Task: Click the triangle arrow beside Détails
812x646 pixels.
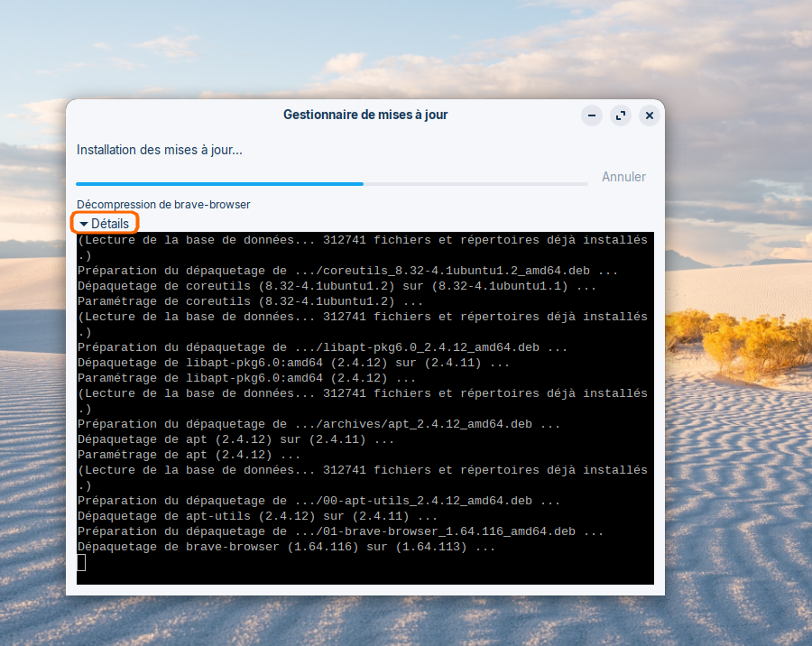Action: (84, 224)
